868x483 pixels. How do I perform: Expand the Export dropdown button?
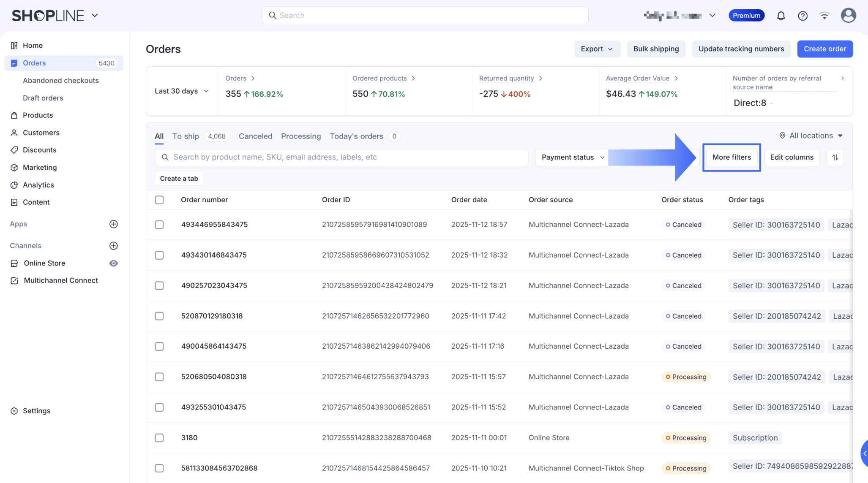(597, 49)
